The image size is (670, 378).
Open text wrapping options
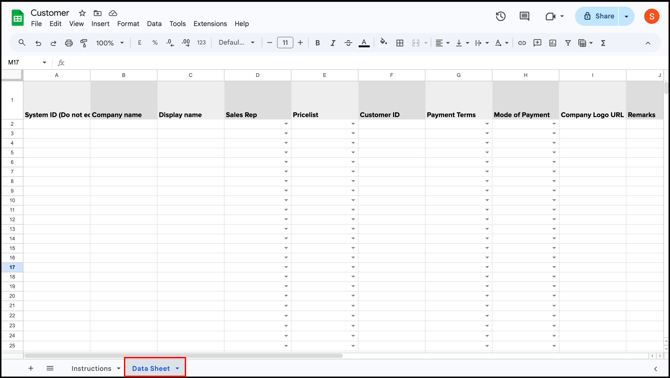tap(481, 43)
